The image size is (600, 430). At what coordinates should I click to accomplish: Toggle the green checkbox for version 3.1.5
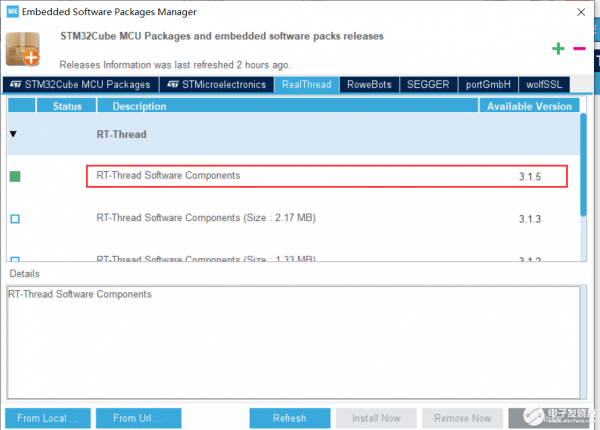tap(15, 176)
